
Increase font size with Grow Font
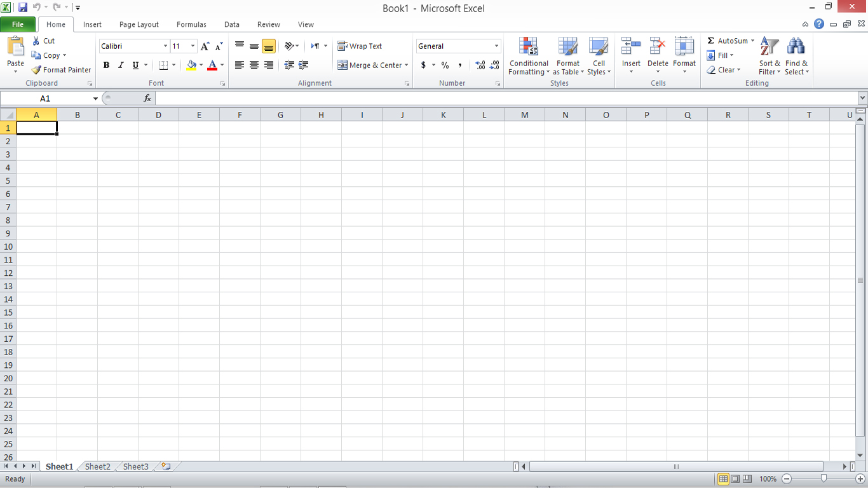pos(205,46)
